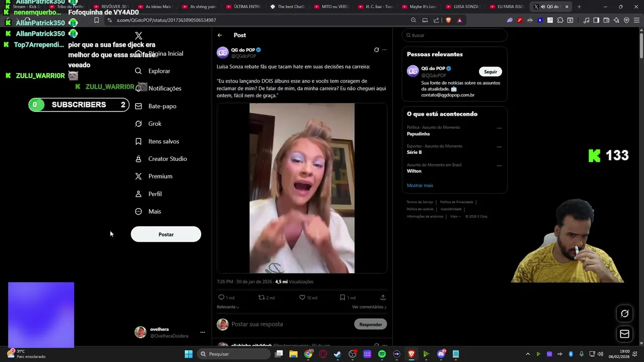Toggle the browser sidebar panel

click(x=596, y=20)
